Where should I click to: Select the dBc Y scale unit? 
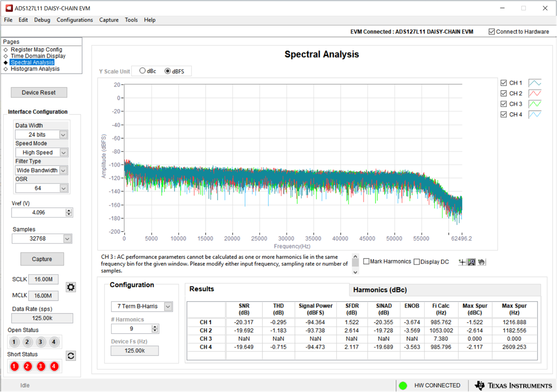coord(142,71)
